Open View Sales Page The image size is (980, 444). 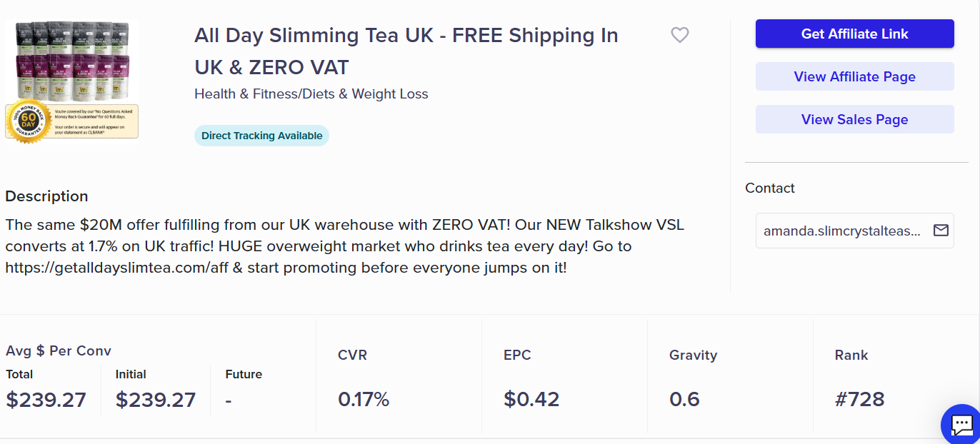[x=854, y=119]
